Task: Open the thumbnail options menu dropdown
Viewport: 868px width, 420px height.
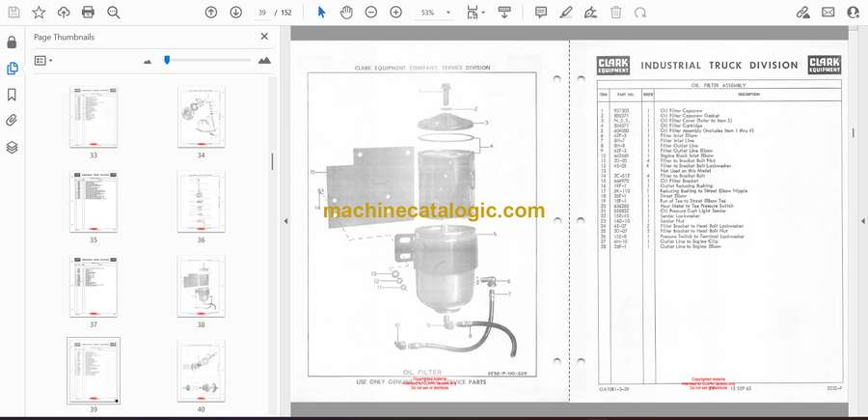Action: click(x=43, y=61)
